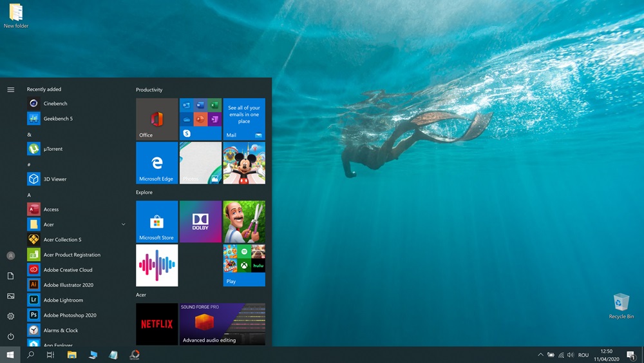
Task: Show hidden system tray icons
Action: pos(540,355)
